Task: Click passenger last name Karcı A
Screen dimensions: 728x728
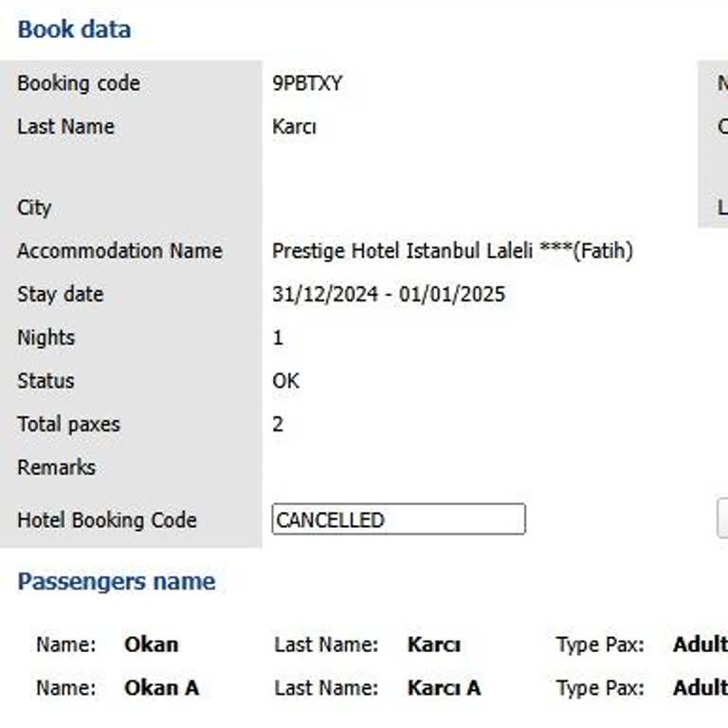Action: pyautogui.click(x=444, y=688)
